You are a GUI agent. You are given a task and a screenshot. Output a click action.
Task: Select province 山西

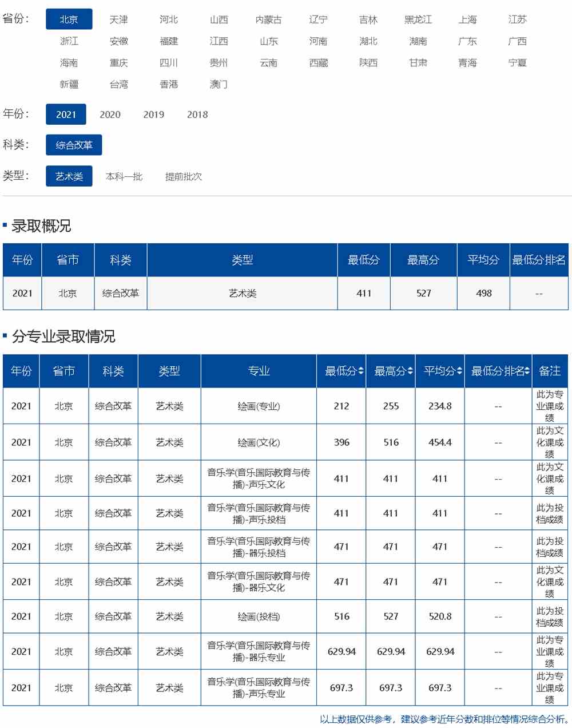coord(219,19)
